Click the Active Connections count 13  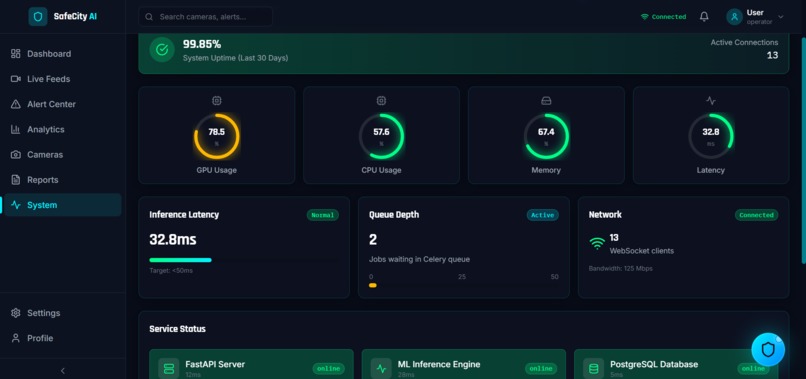click(x=772, y=55)
